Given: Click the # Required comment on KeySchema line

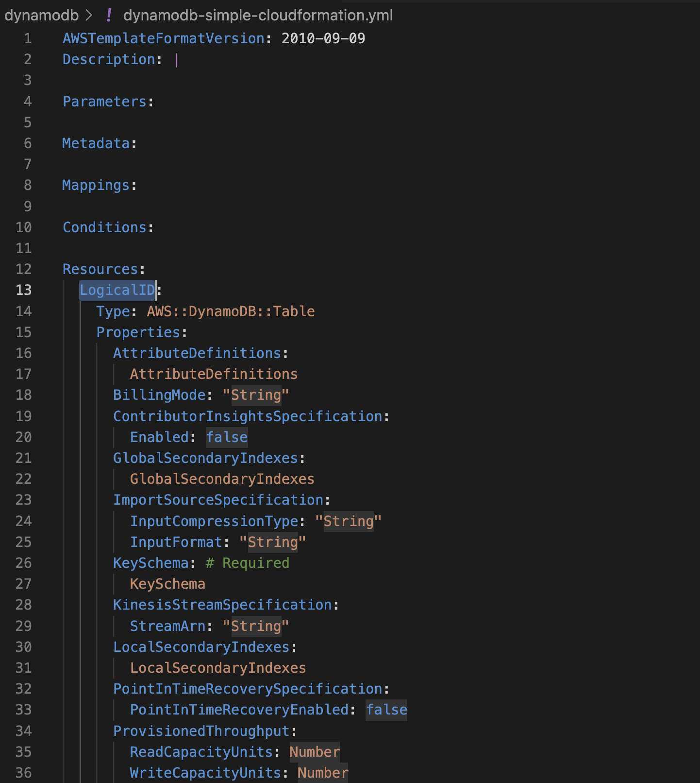Looking at the screenshot, I should [x=248, y=563].
